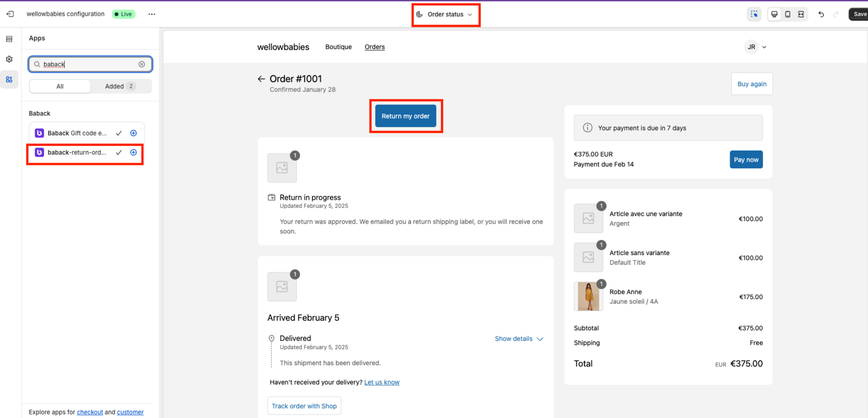This screenshot has width=868, height=418.
Task: Select the Added apps tab
Action: click(120, 86)
